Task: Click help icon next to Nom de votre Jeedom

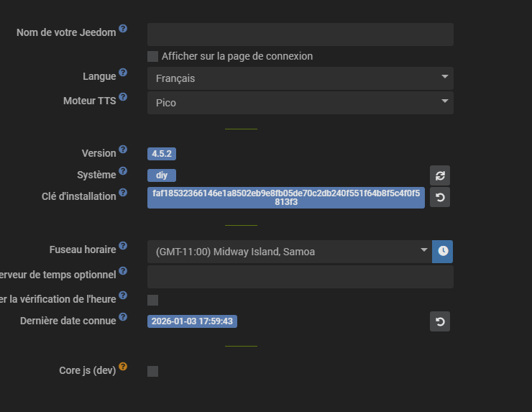Action: (123, 29)
